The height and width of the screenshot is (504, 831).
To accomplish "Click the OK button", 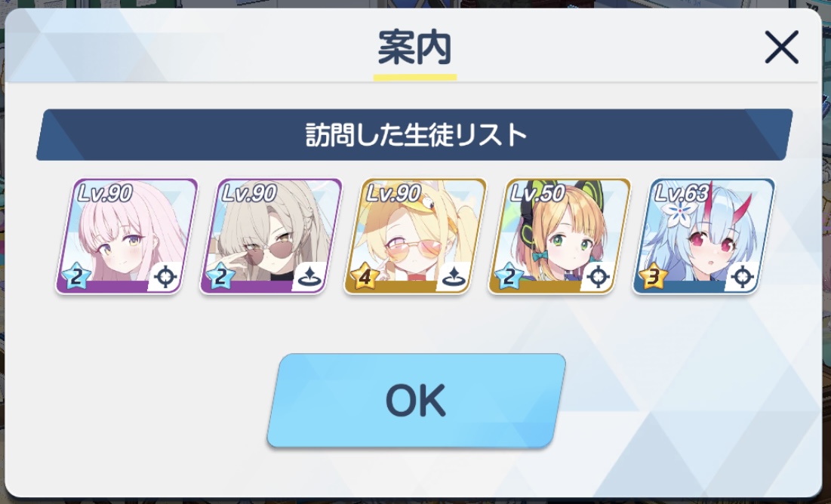I will pyautogui.click(x=416, y=401).
